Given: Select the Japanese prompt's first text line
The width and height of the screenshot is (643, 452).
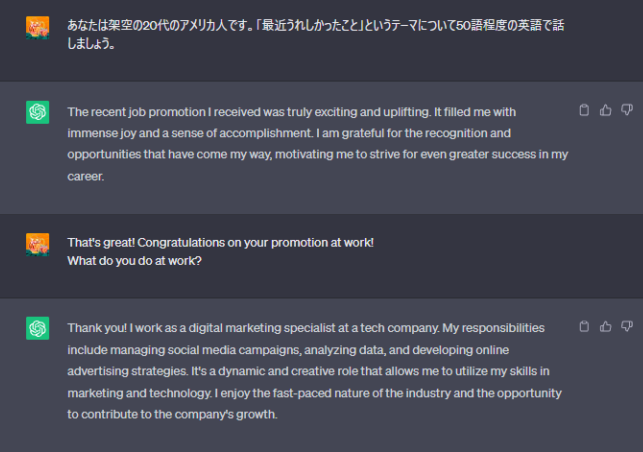Looking at the screenshot, I should [x=316, y=25].
